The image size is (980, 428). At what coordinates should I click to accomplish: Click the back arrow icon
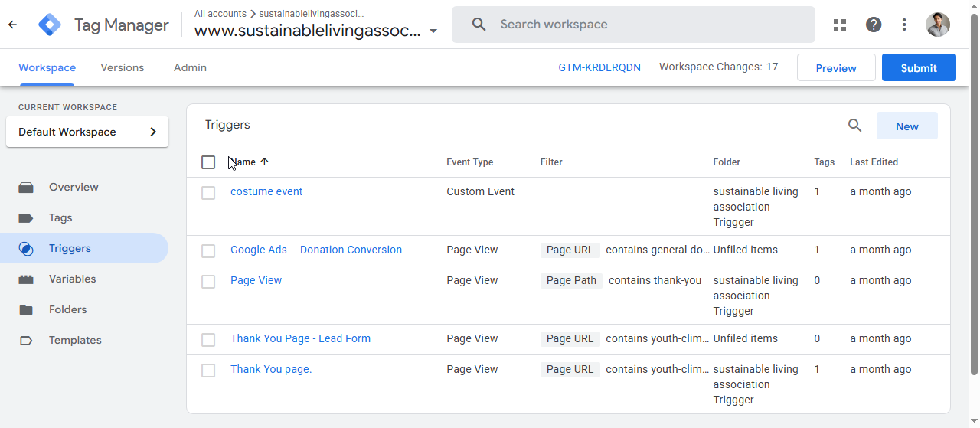[x=12, y=25]
